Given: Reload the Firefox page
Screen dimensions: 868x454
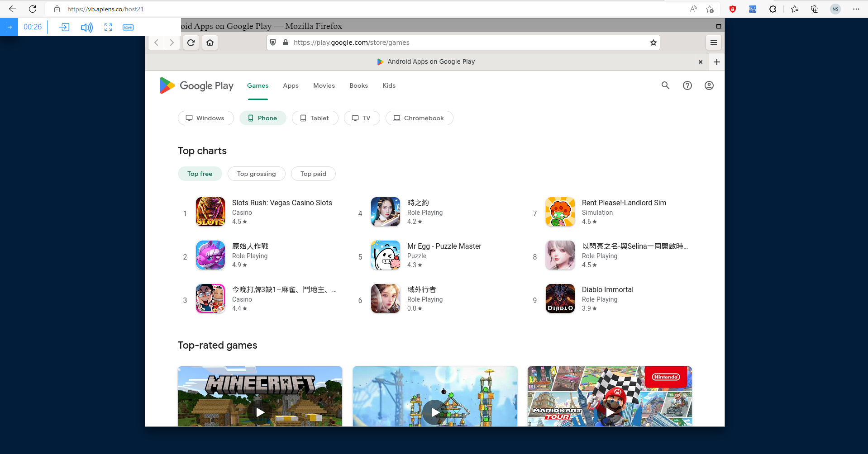Looking at the screenshot, I should pyautogui.click(x=191, y=43).
